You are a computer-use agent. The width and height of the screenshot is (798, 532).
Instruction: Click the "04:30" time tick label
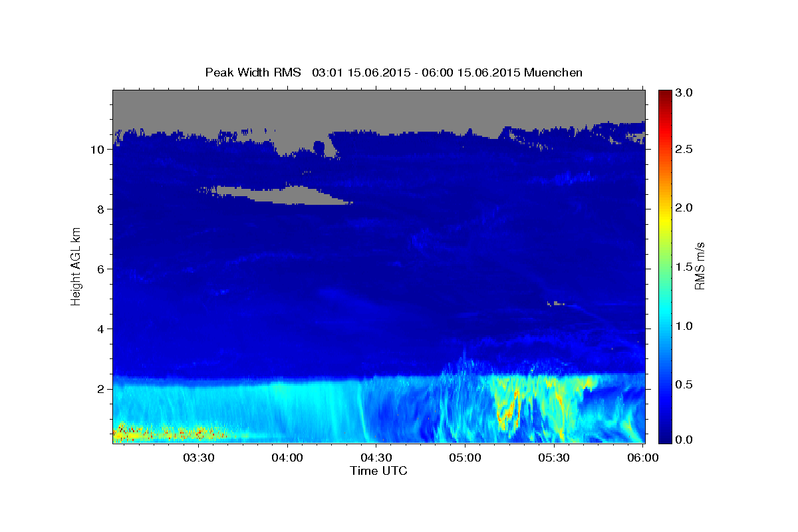point(376,458)
